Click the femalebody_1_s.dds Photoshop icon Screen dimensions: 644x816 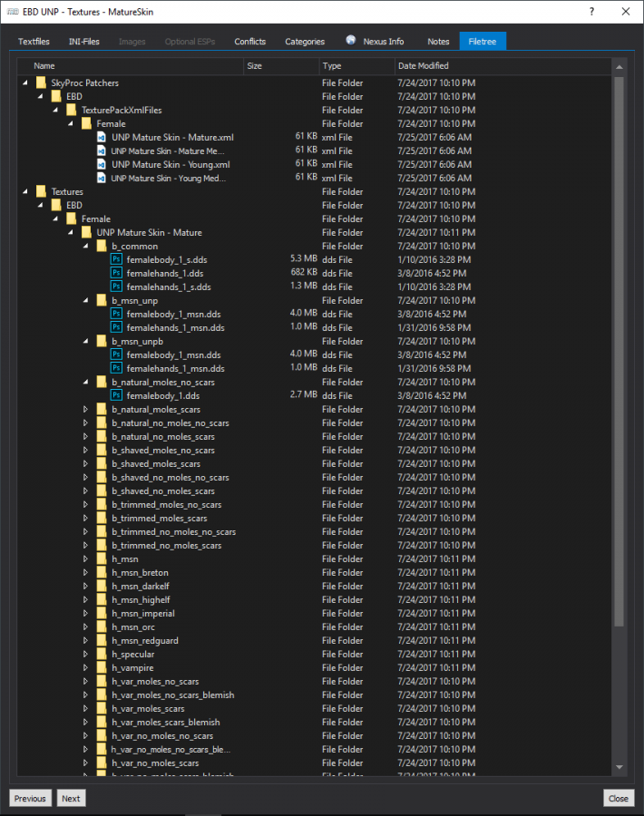tap(117, 259)
